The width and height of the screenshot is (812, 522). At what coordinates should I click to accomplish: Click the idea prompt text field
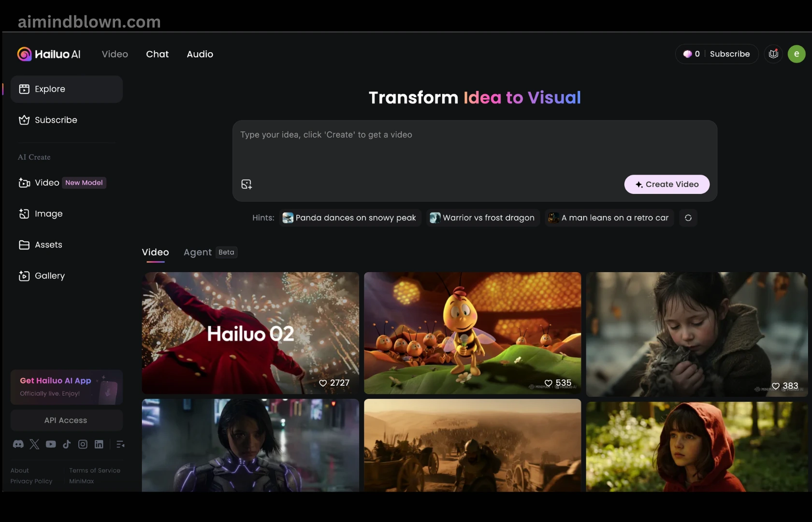point(474,145)
